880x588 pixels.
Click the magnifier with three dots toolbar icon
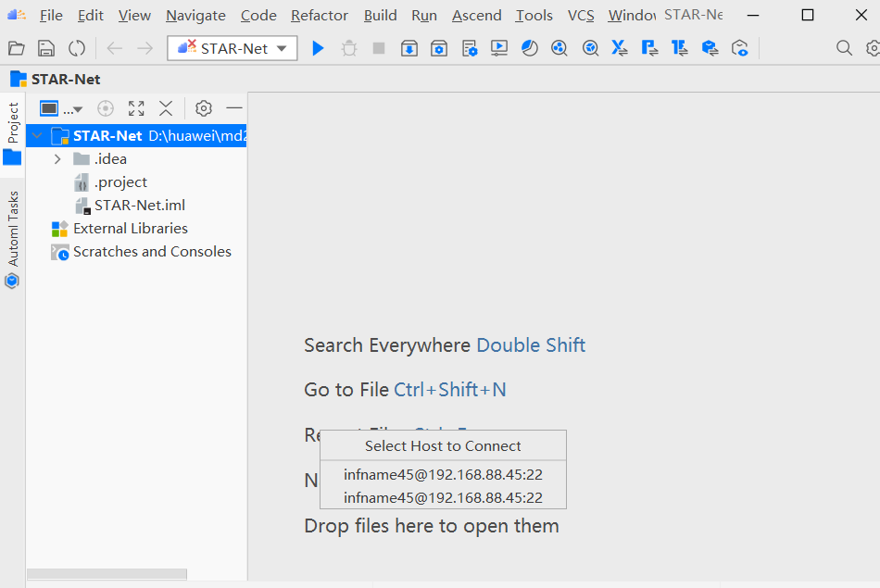[559, 48]
